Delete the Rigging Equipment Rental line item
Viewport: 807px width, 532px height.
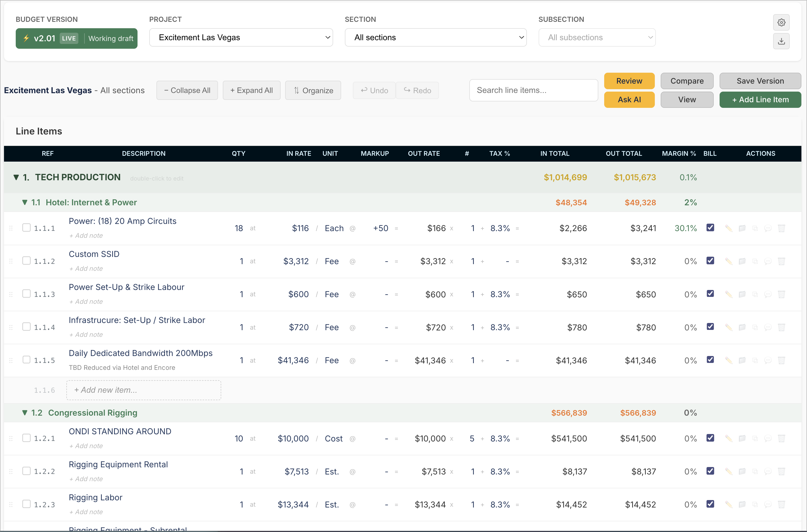pos(782,471)
